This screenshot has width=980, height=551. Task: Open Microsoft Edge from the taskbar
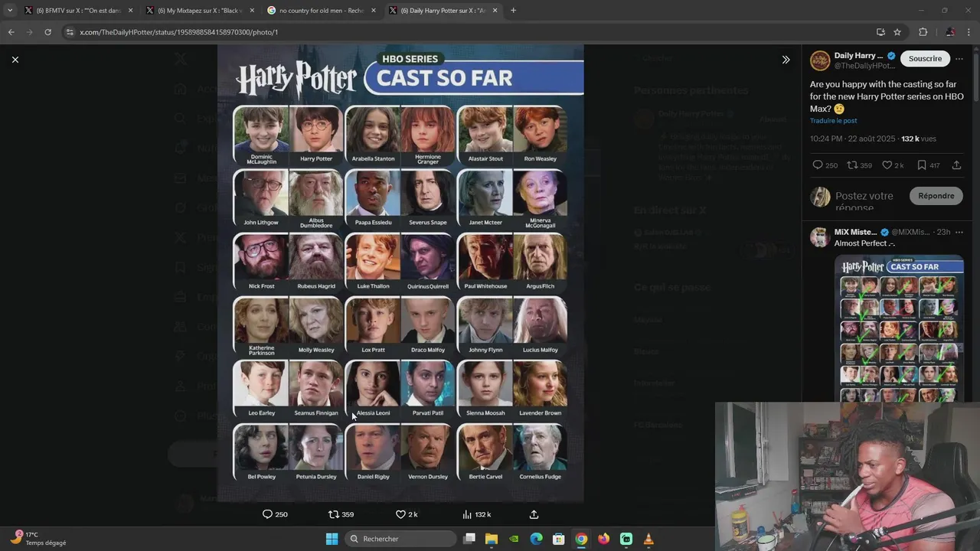pos(537,539)
